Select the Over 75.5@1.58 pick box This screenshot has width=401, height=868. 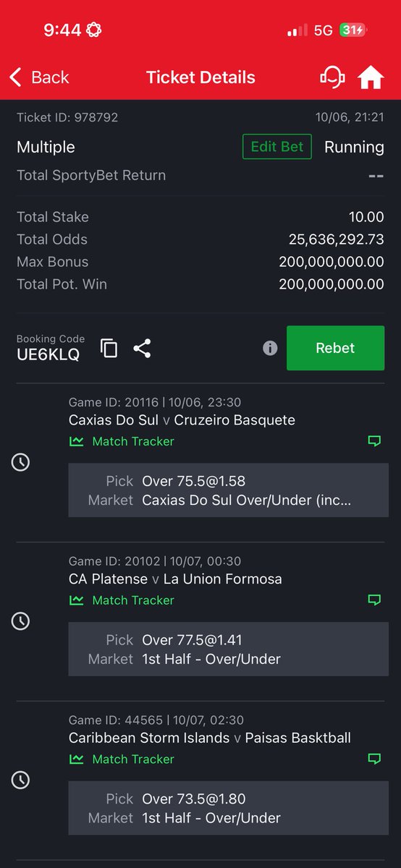tap(228, 490)
